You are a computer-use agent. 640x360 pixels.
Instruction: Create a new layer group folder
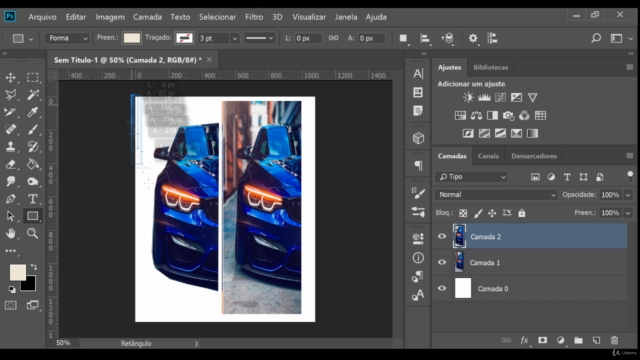coord(578,340)
